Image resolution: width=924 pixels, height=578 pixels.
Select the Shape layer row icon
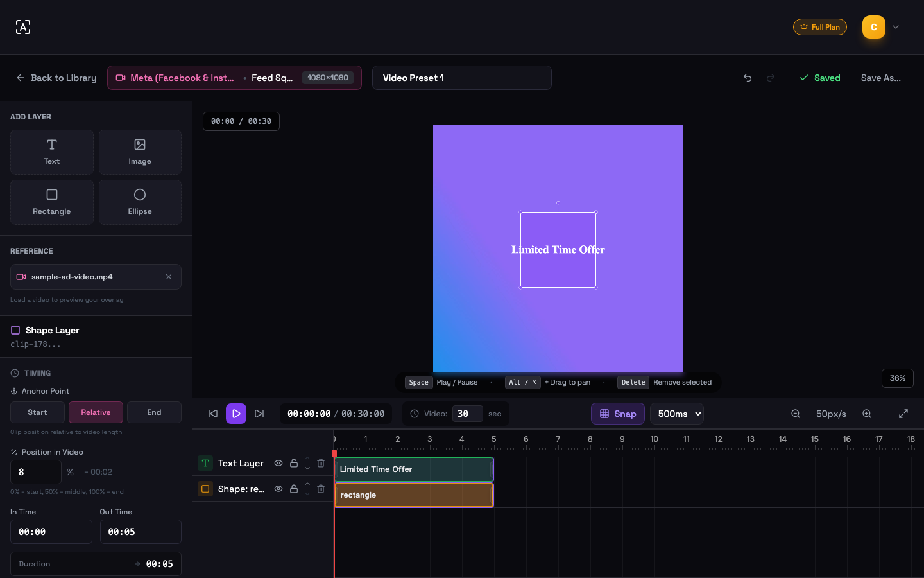pyautogui.click(x=205, y=489)
